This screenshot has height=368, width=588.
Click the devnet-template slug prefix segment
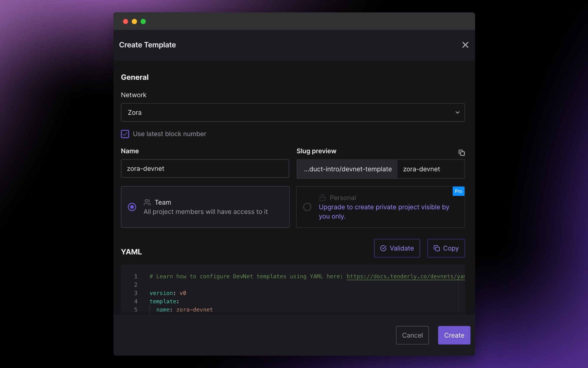(x=347, y=169)
